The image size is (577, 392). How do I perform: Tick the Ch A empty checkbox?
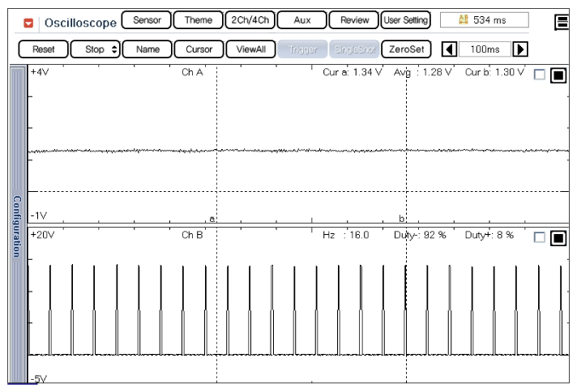pos(540,76)
